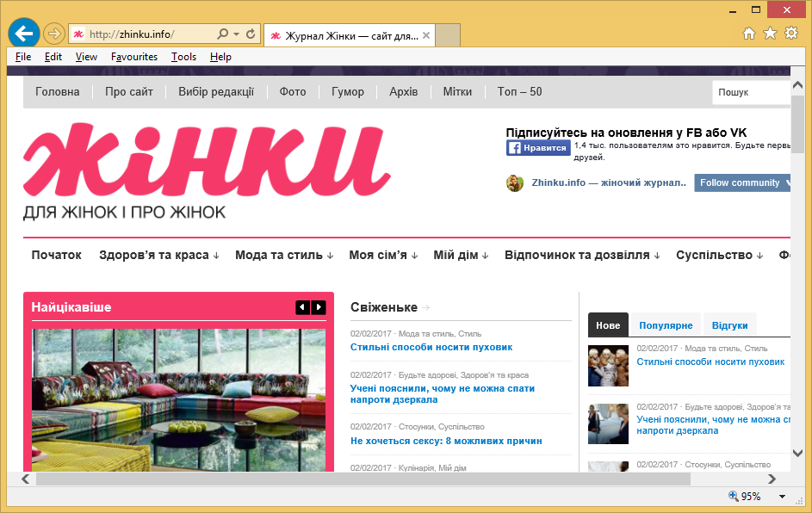Viewport: 812px width, 513px height.
Task: Click the Facebook Нравится like button
Action: coord(538,148)
